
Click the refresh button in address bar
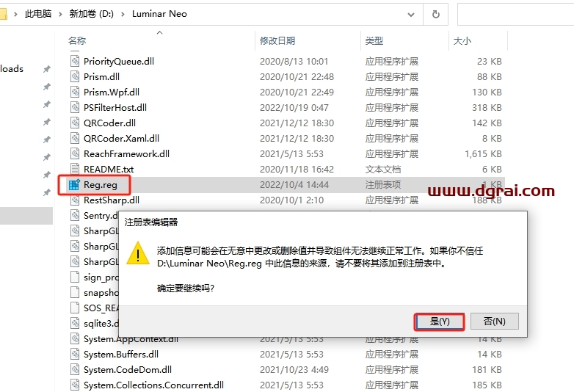435,14
